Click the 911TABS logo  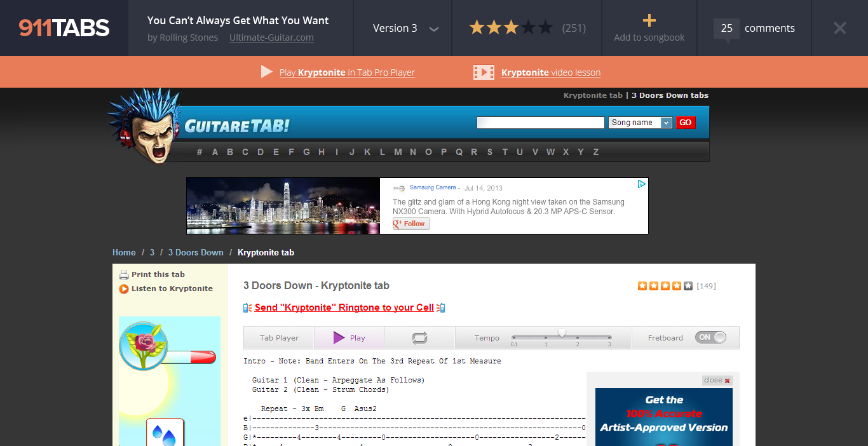(x=64, y=28)
